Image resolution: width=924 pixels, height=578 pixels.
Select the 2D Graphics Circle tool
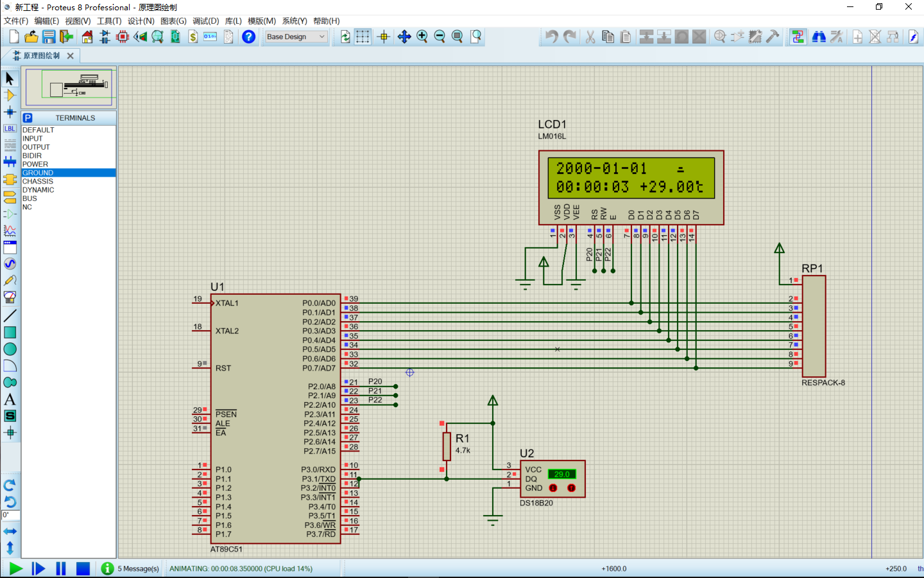[10, 349]
